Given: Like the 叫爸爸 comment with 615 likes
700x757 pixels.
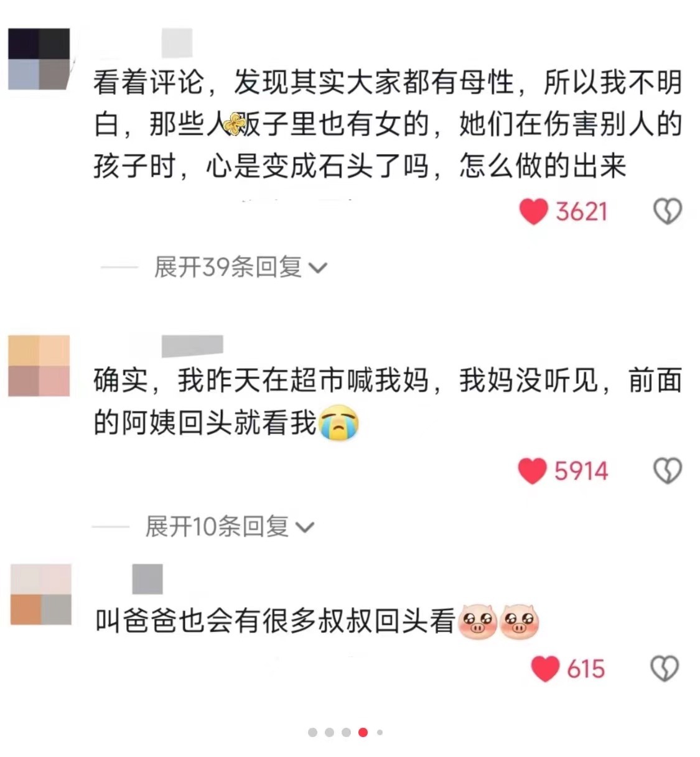Looking at the screenshot, I should click(545, 669).
